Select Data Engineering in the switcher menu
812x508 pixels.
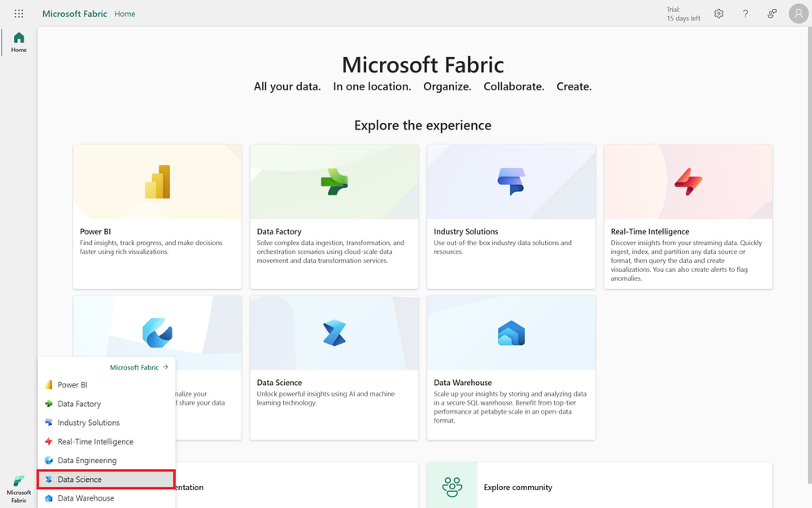tap(106, 460)
